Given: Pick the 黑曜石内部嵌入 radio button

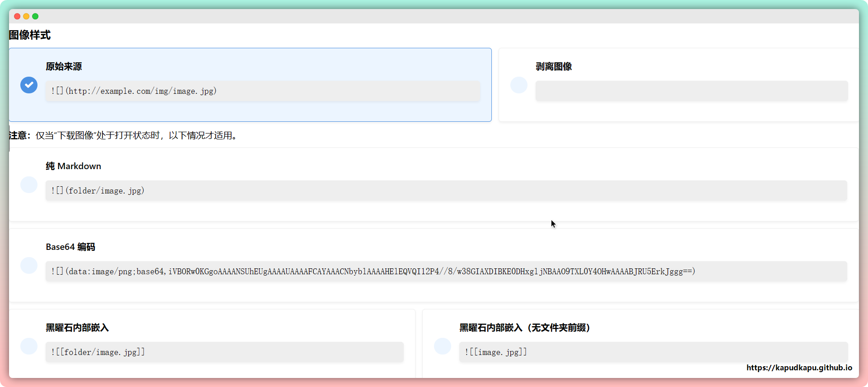Looking at the screenshot, I should (29, 346).
